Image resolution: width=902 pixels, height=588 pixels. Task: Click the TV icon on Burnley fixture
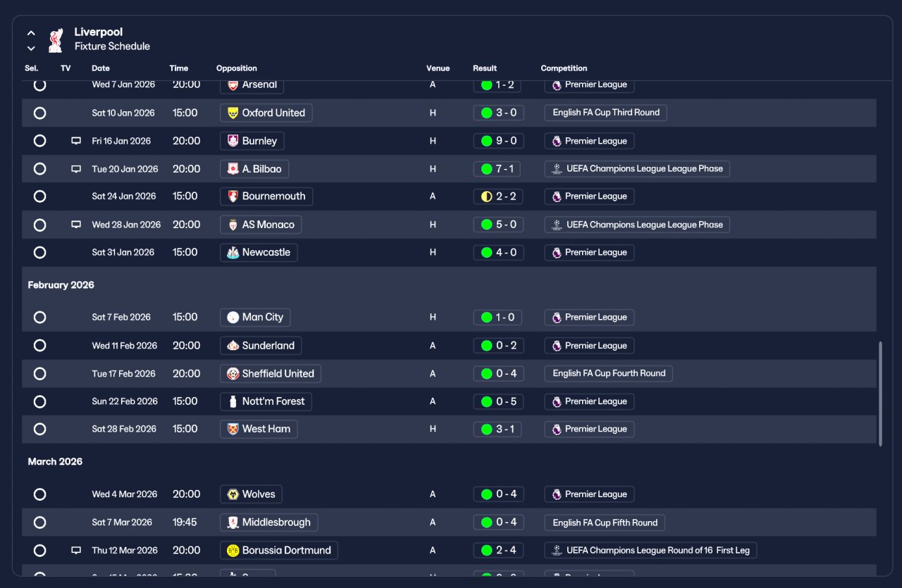point(76,141)
